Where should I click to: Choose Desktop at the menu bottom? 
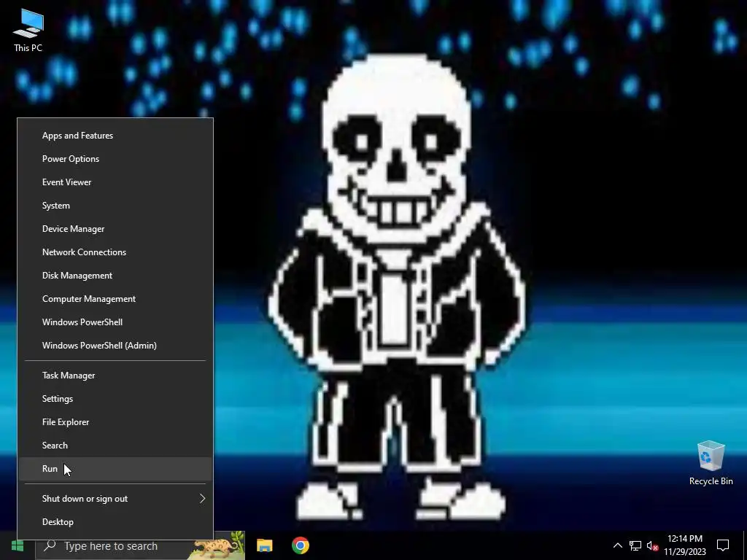pos(115,522)
